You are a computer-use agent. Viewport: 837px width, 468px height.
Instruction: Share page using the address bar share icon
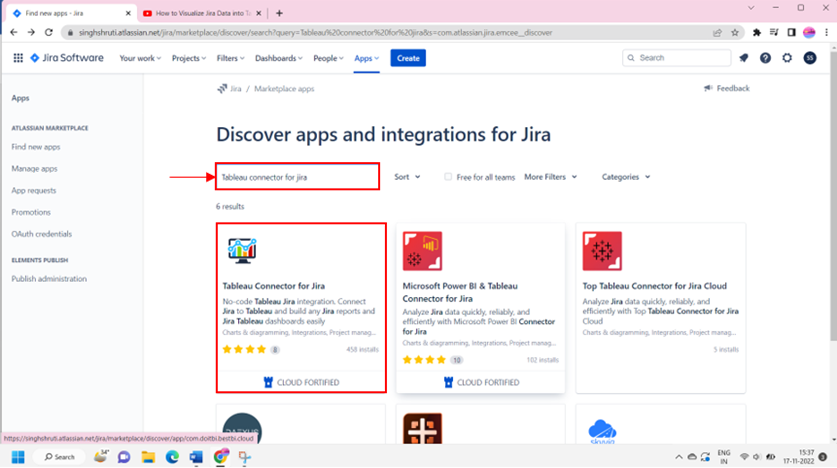[717, 33]
